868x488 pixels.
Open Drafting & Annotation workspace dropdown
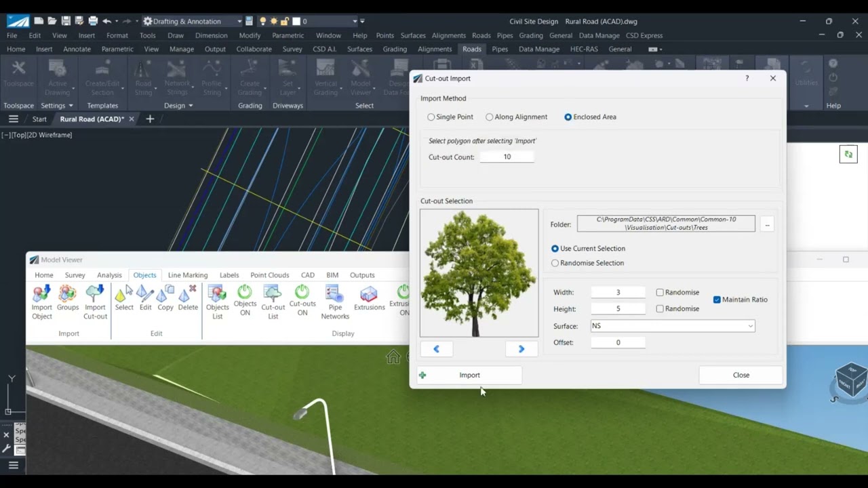point(192,21)
